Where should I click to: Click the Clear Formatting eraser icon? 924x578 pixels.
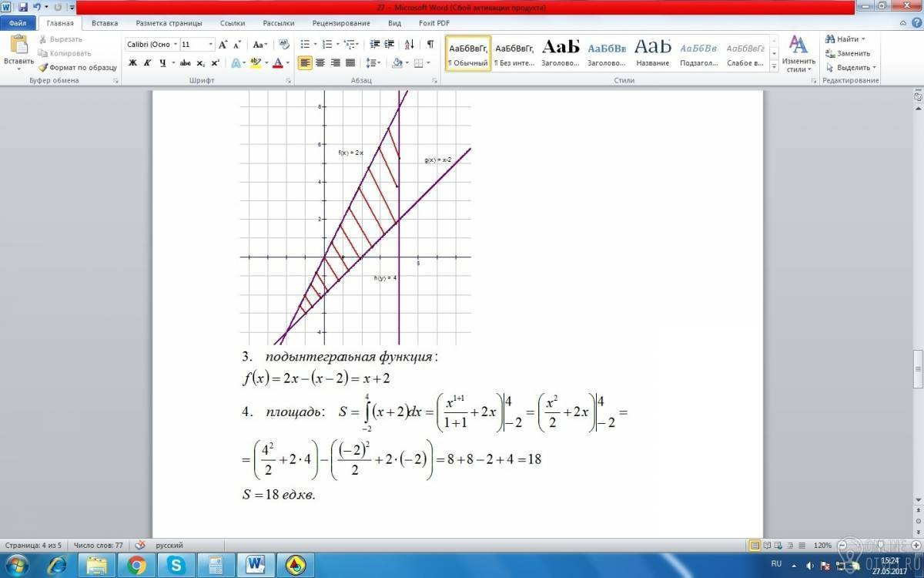click(x=283, y=45)
